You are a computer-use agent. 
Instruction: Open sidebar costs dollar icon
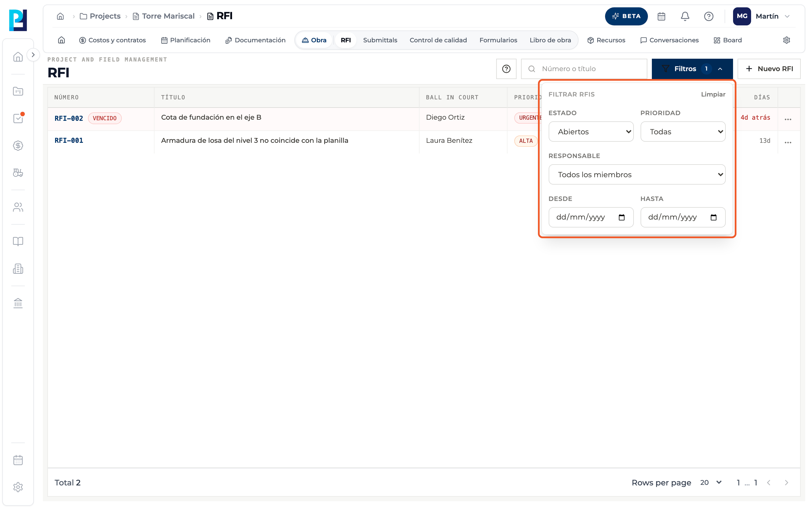(x=18, y=145)
